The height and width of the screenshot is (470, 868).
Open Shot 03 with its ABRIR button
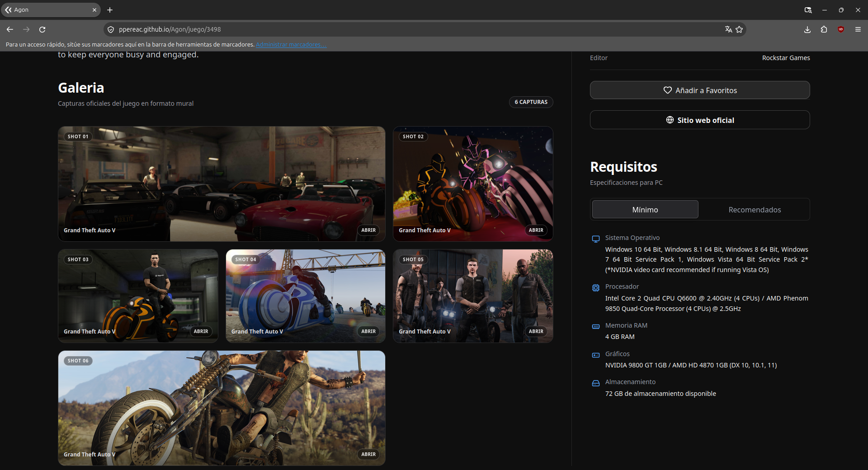point(201,332)
